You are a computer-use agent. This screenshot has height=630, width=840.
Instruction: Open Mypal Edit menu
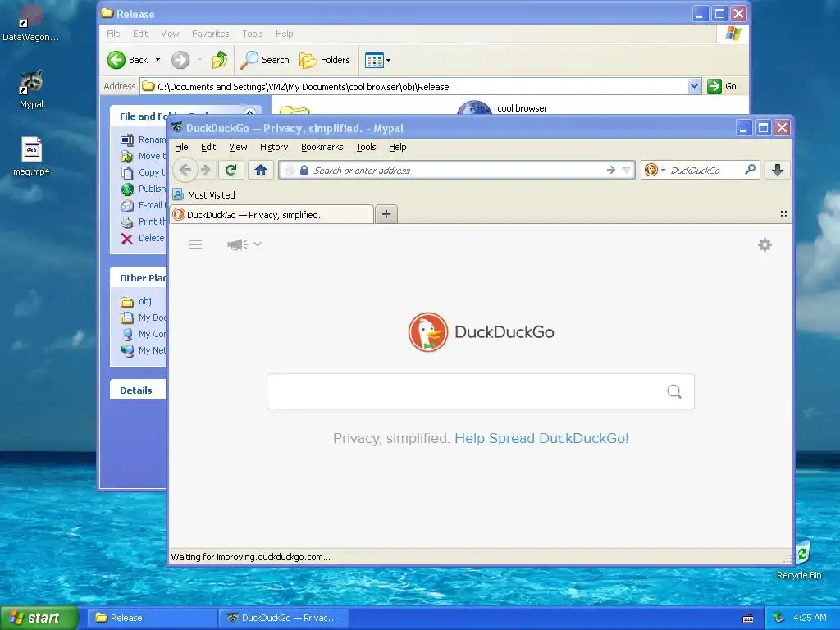pyautogui.click(x=208, y=147)
